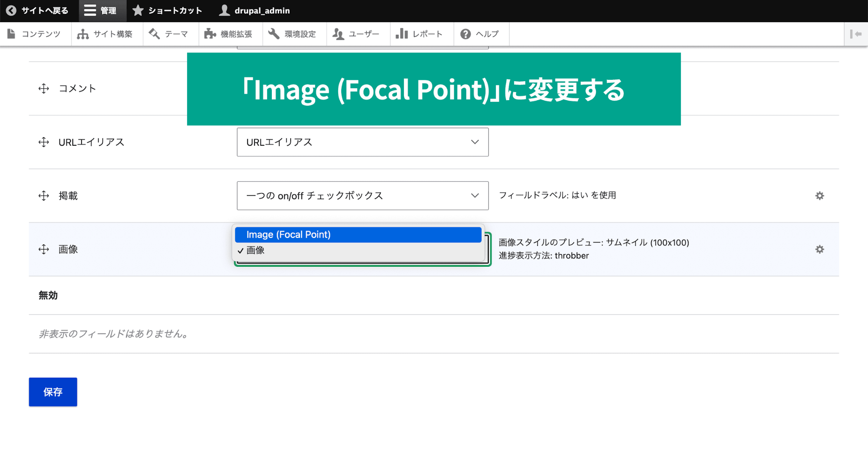Grab the 掲載 row drag handle

click(43, 196)
